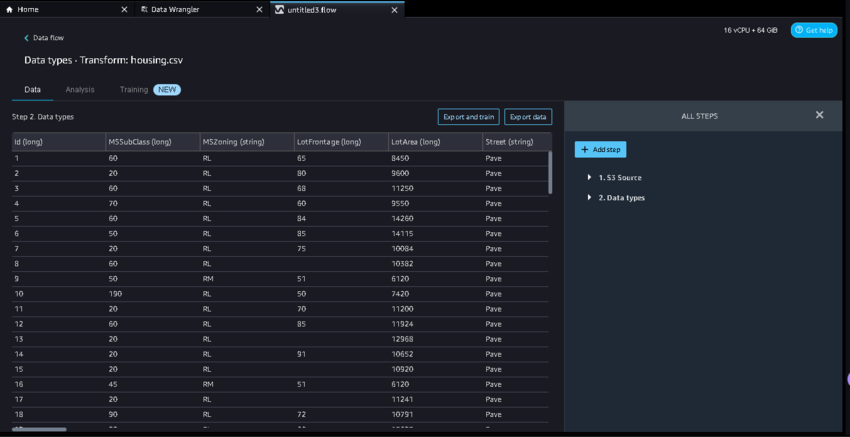This screenshot has height=437, width=850.
Task: Click the MSSubClass cell 45
Action: [x=113, y=384]
